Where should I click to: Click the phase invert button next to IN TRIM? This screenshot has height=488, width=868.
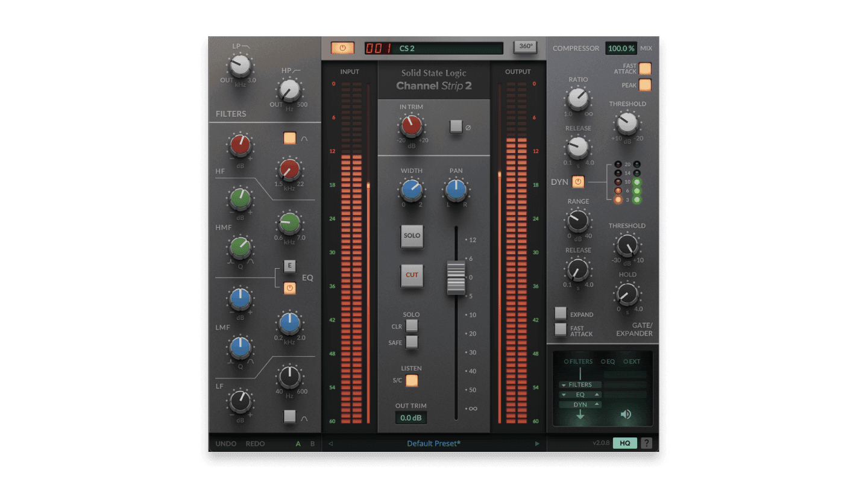pos(456,128)
